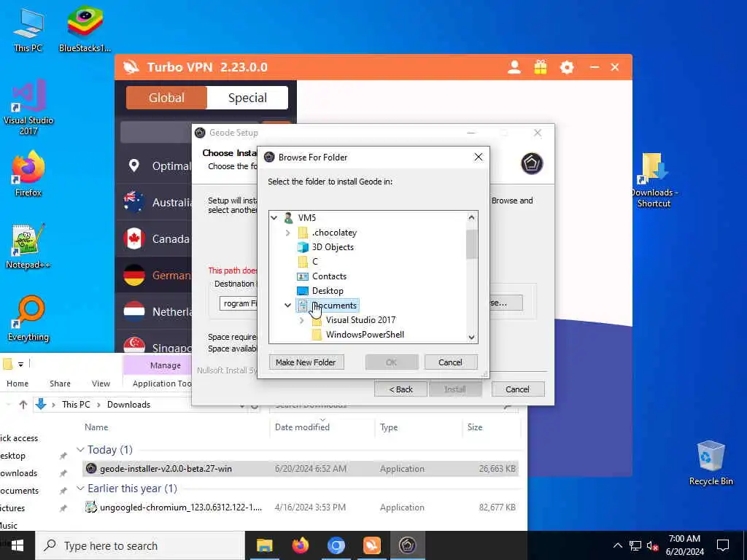The width and height of the screenshot is (747, 560).
Task: Select geode-installer-v2.0.0-beta.27-win file
Action: coord(300,469)
